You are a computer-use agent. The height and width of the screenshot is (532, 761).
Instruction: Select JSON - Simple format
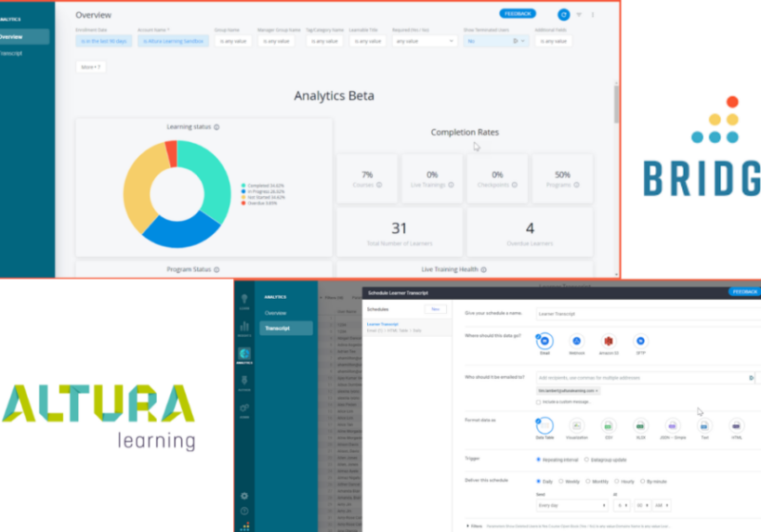click(x=672, y=426)
